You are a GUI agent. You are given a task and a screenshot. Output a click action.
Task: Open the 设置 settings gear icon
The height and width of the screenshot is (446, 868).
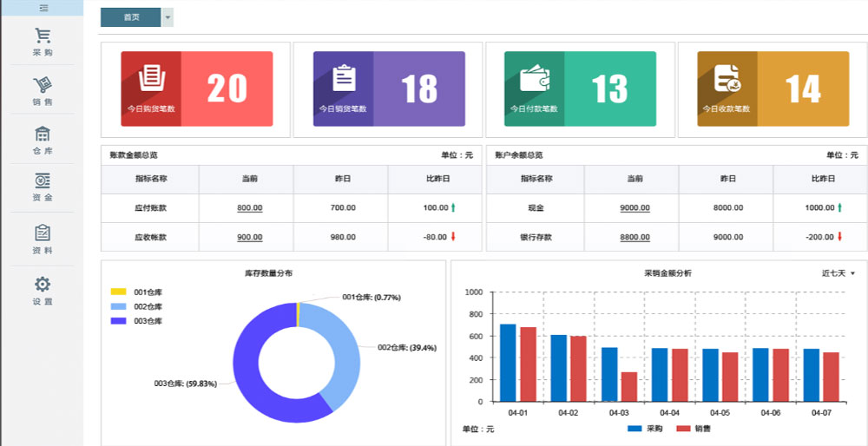[43, 285]
